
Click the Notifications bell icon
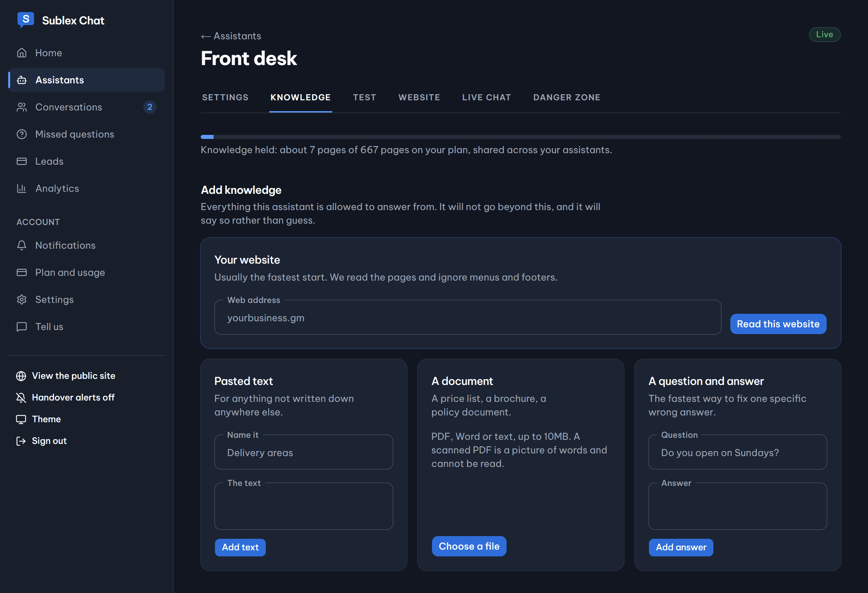tap(22, 245)
